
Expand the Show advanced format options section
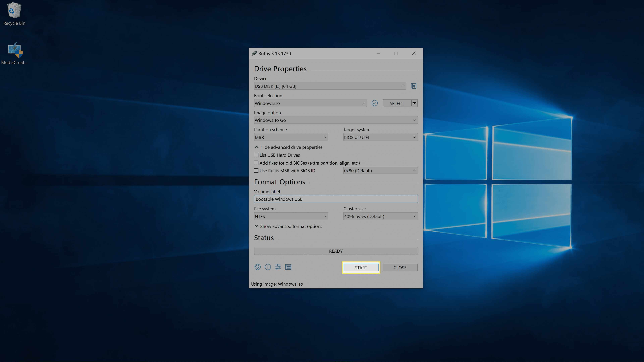pyautogui.click(x=288, y=226)
